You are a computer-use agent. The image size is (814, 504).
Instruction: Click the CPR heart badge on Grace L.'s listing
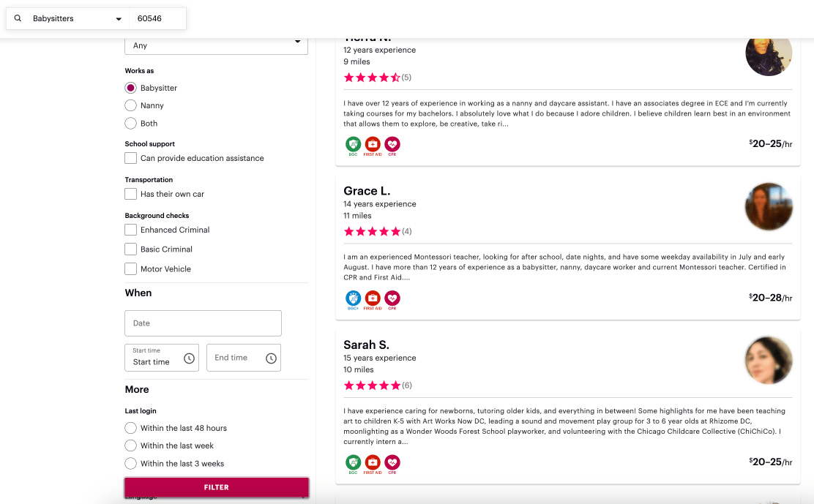pyautogui.click(x=392, y=299)
